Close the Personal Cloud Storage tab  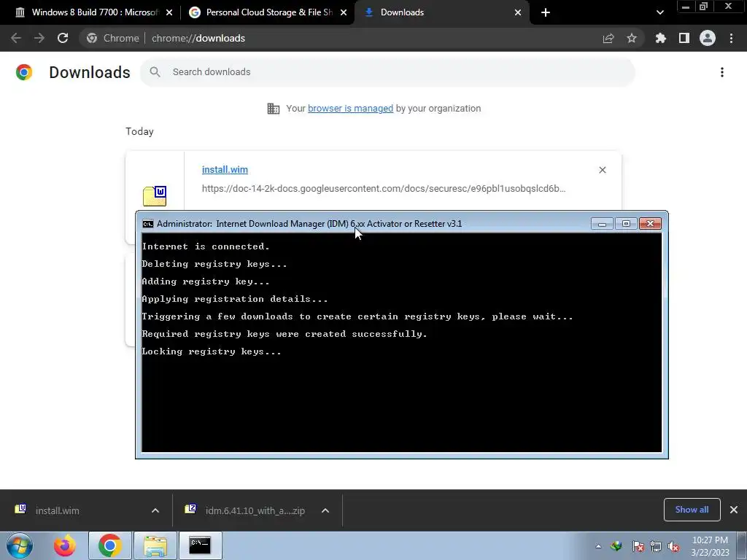pos(344,12)
